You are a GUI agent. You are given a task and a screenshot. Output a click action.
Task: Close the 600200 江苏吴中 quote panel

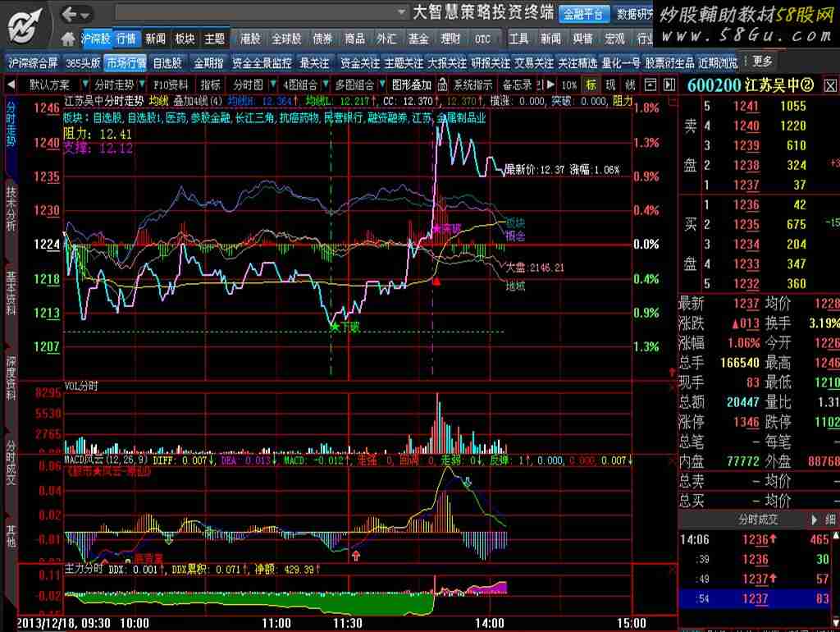coord(830,85)
